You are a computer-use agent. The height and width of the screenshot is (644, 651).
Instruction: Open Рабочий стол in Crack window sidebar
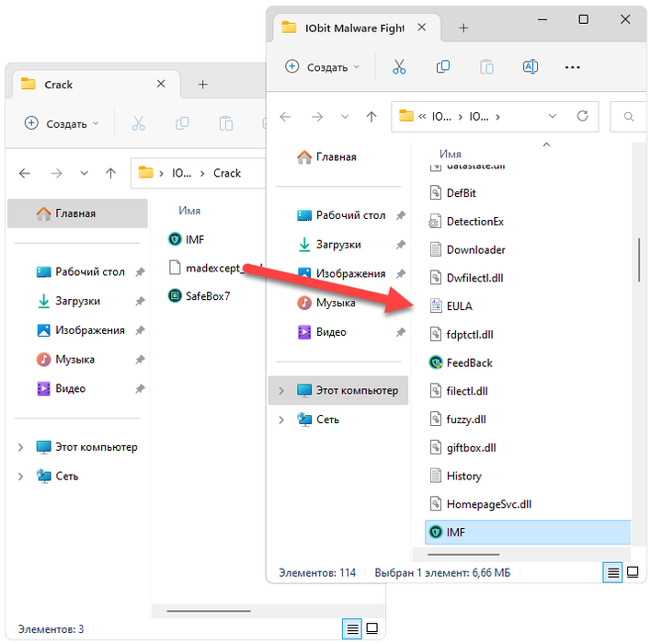coord(81,271)
